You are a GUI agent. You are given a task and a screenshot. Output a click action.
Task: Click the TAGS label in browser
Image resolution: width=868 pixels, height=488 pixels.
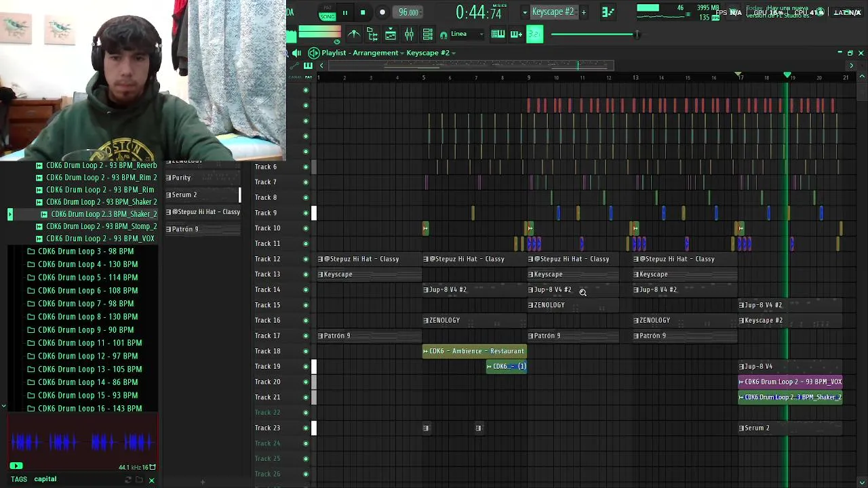click(x=19, y=479)
